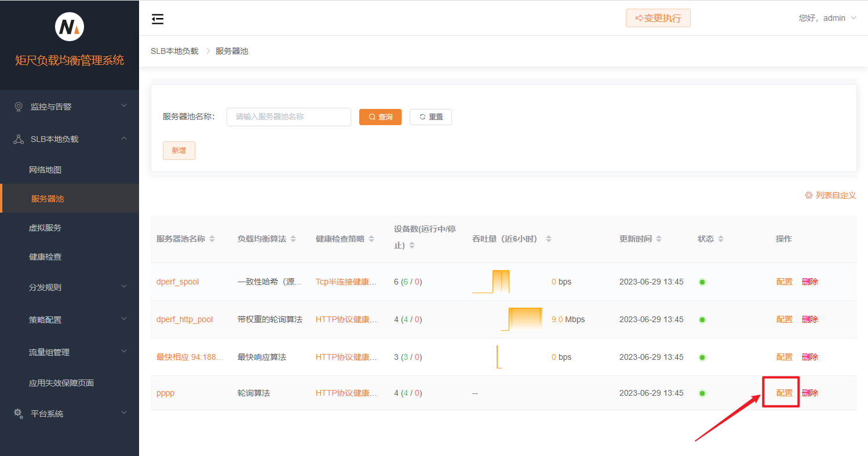The image size is (868, 456).
Task: Click the green status dot on pppp row
Action: (x=702, y=393)
